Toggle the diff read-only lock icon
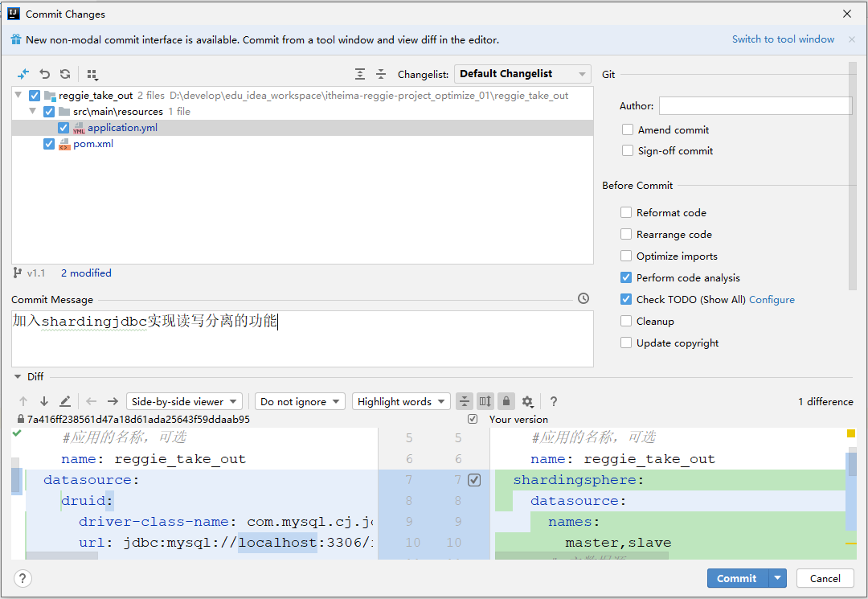Screen dimensions: 868x599 click(x=506, y=401)
